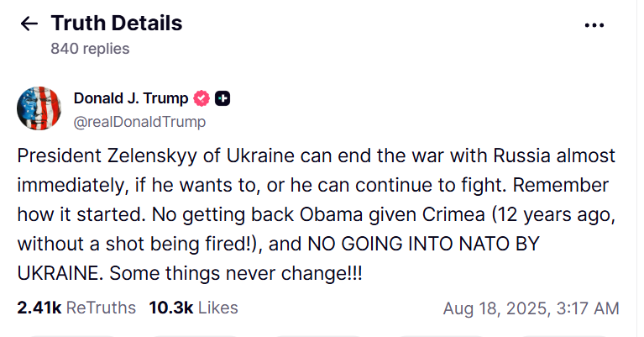Show the 10.3k Likes list
Image resolution: width=644 pixels, height=337 pixels.
coord(193,308)
